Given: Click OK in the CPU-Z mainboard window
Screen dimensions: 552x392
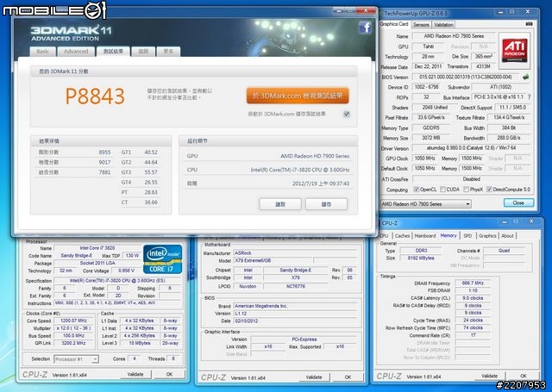Looking at the screenshot, I should click(348, 377).
